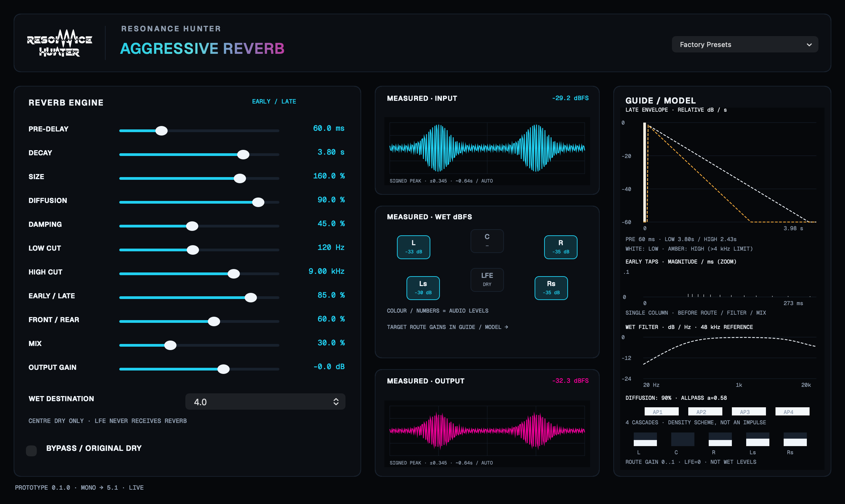Select the C channel tile

click(x=487, y=241)
